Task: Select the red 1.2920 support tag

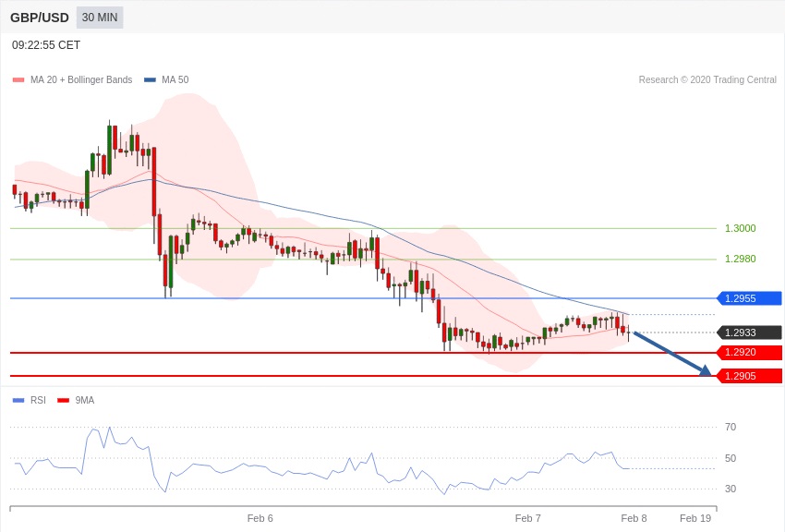Action: [749, 353]
